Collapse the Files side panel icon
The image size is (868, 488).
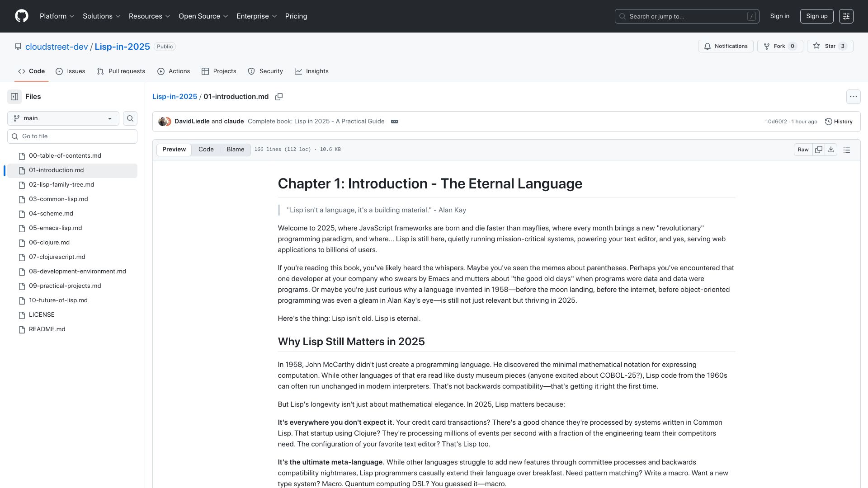point(14,97)
